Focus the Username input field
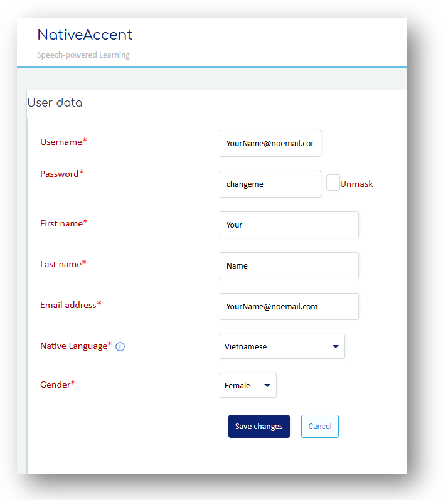 (x=270, y=143)
